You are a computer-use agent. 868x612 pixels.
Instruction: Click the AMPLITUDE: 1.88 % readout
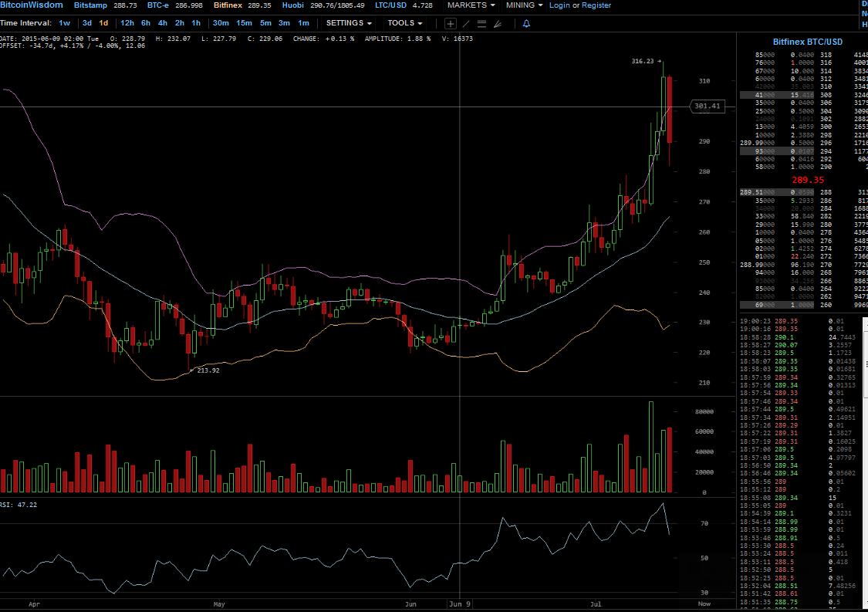click(x=397, y=39)
